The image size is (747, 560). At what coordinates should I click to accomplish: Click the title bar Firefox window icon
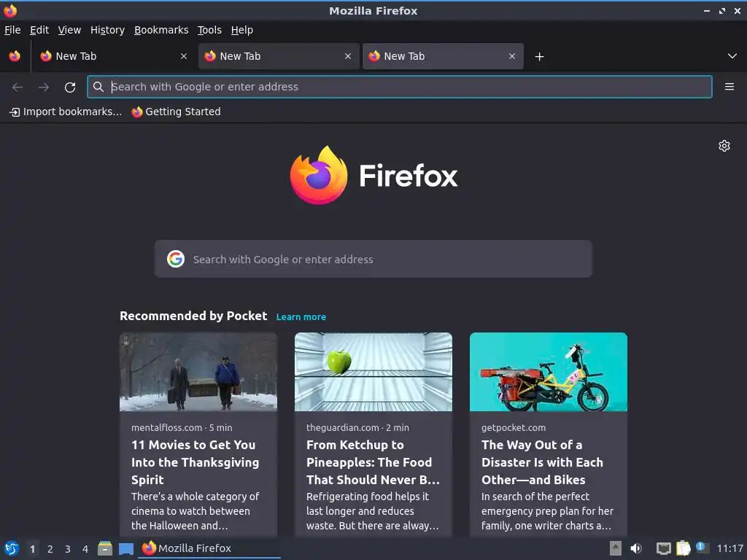coord(10,10)
